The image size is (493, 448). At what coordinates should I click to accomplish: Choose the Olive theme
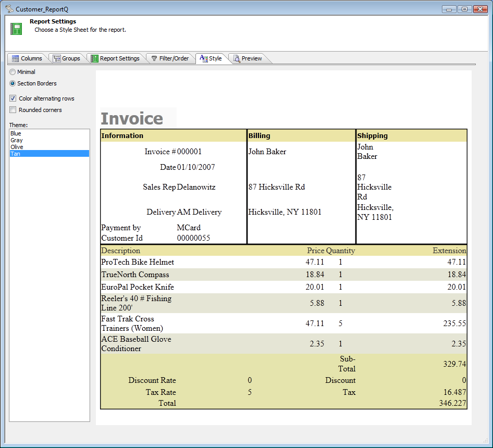coord(50,147)
